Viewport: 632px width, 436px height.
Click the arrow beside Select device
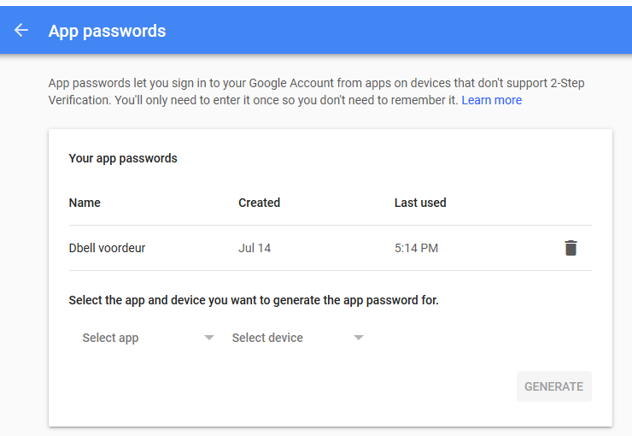click(x=359, y=338)
